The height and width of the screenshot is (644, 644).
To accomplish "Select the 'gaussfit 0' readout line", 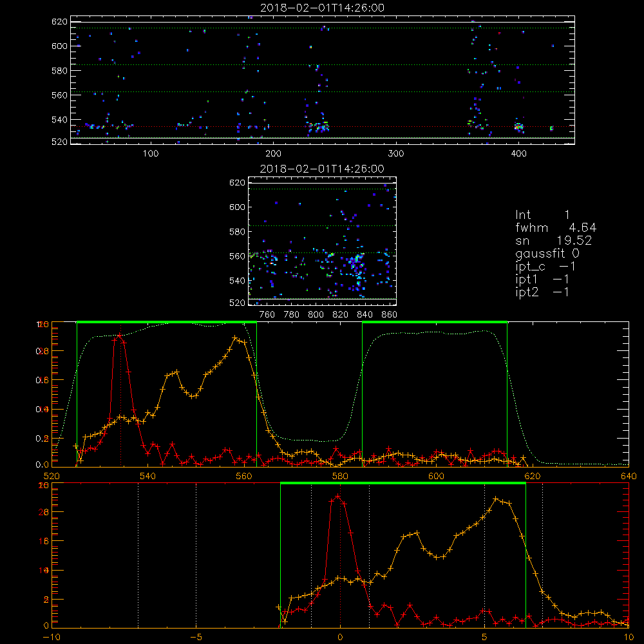I will pos(547,253).
